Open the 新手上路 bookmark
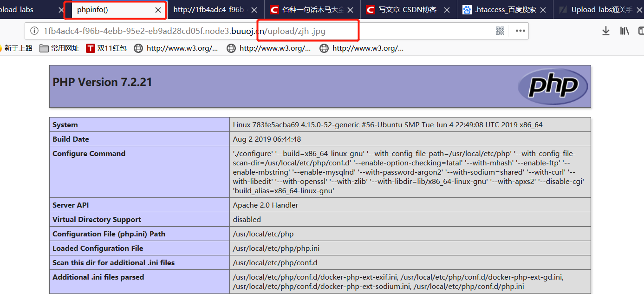 pos(16,48)
